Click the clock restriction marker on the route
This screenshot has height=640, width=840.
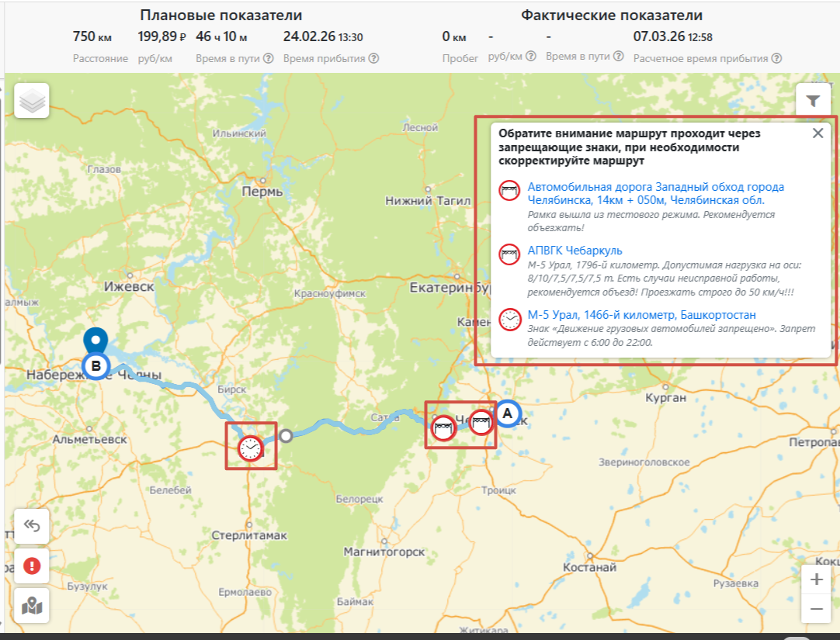pyautogui.click(x=250, y=448)
